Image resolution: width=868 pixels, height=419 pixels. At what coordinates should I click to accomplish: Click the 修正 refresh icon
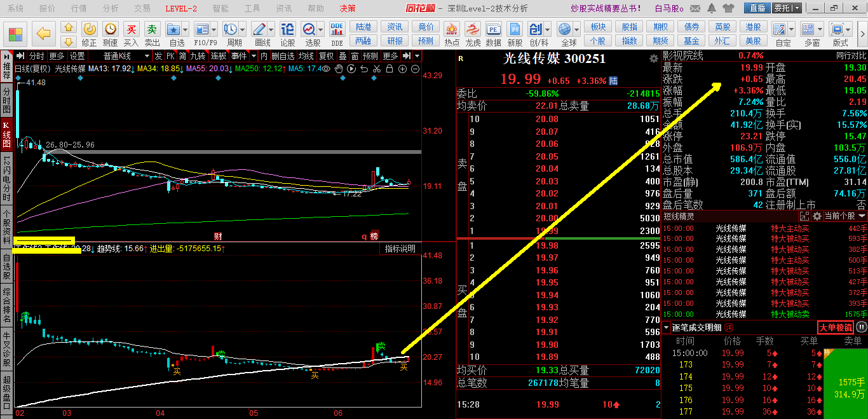click(x=90, y=29)
